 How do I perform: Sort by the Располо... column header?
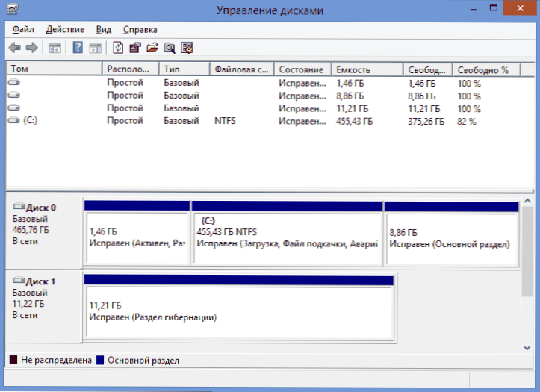tap(131, 69)
